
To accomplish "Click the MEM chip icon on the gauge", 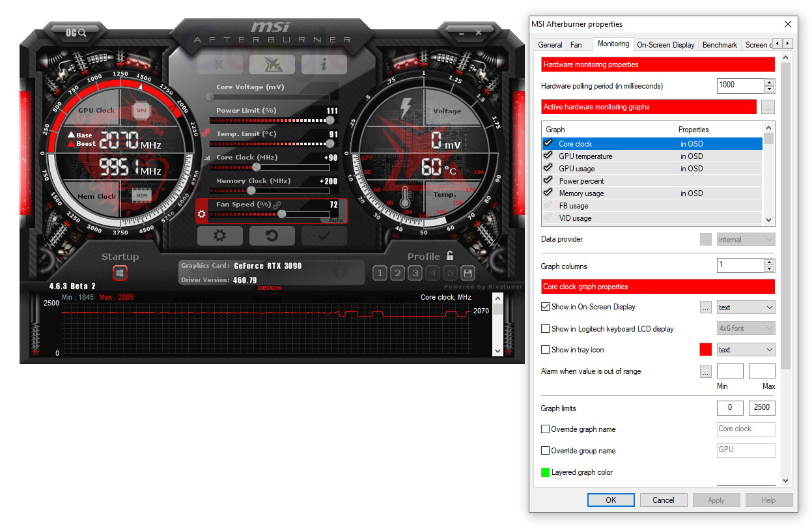I will (x=140, y=195).
